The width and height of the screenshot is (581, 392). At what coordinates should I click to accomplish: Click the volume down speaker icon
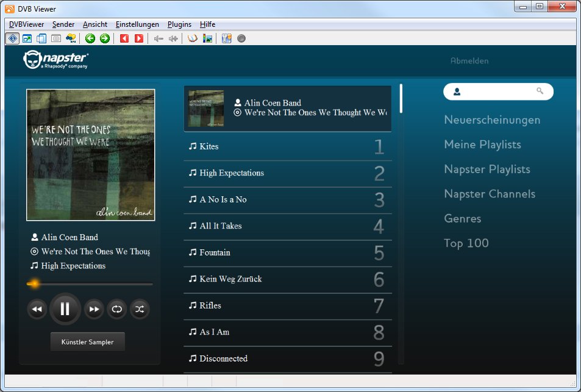[159, 38]
